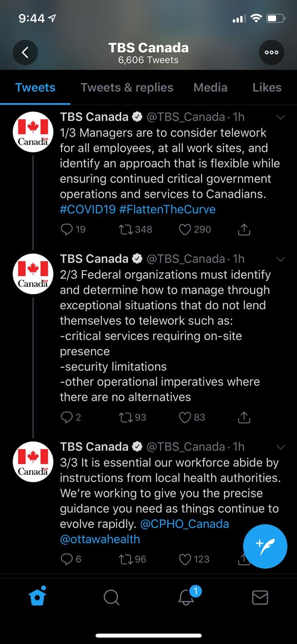The height and width of the screenshot is (644, 297).
Task: Like the 3/3 workforce tweet
Action: click(x=185, y=559)
